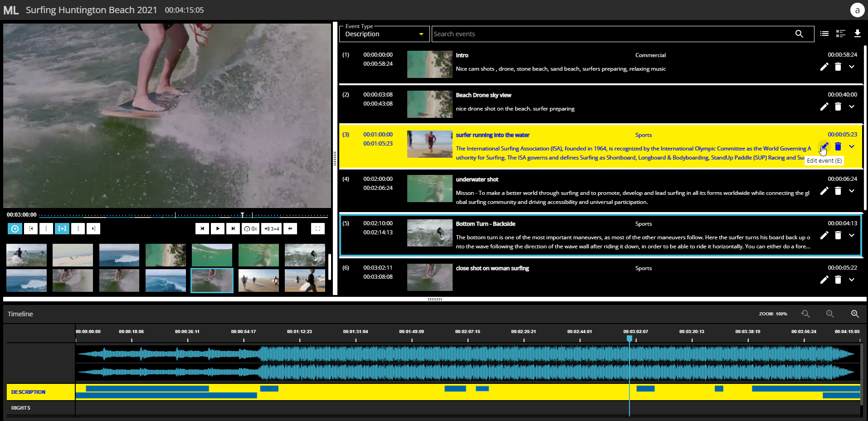This screenshot has height=421, width=868.
Task: Click the video scrubber bar playhead
Action: click(x=242, y=215)
